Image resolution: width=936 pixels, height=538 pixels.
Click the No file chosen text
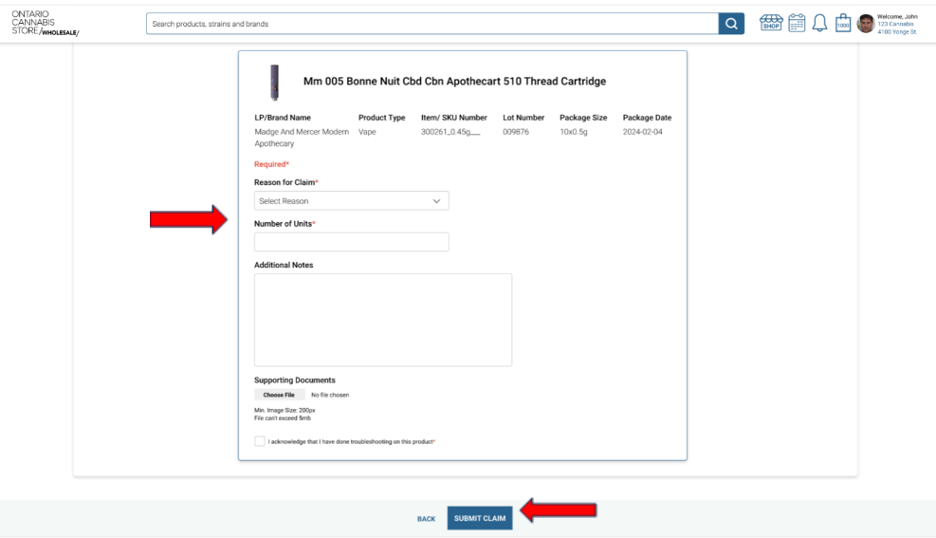click(x=330, y=395)
